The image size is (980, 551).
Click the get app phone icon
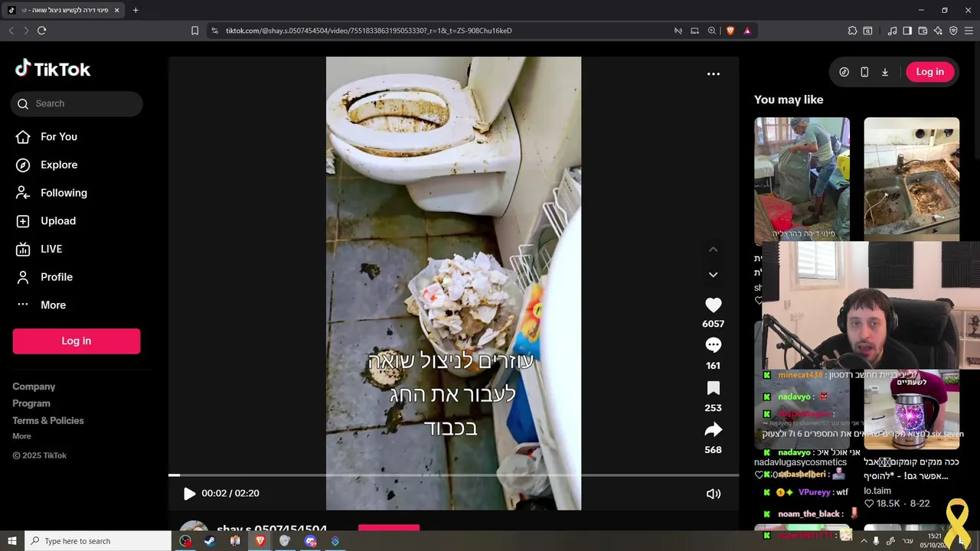point(864,72)
